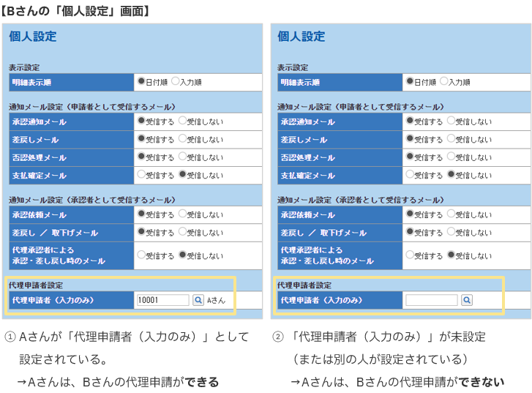This screenshot has width=532, height=393.
Task: Click the 代理申請者 input field containing 10001
Action: (x=162, y=300)
